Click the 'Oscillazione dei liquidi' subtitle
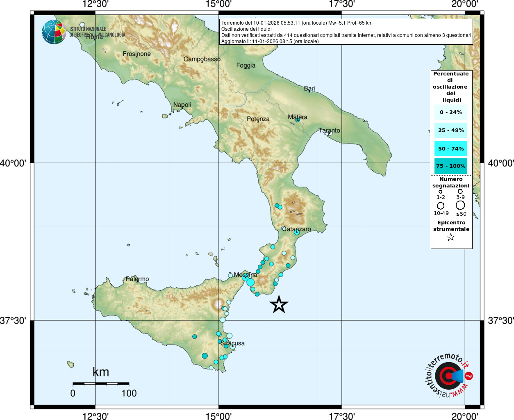Image resolution: width=514 pixels, height=420 pixels. tap(246, 29)
